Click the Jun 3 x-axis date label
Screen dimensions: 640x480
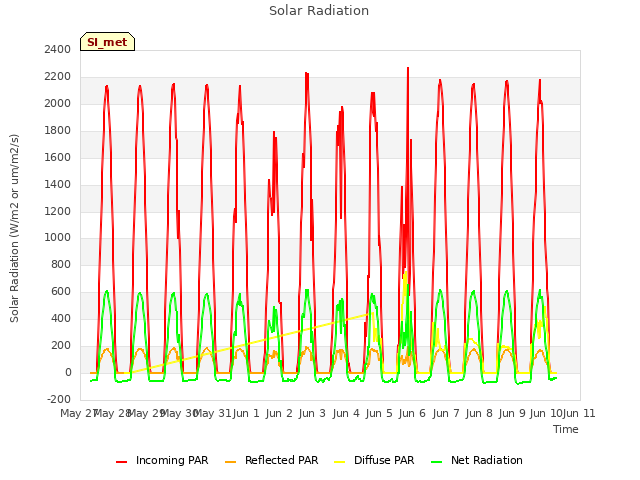click(x=312, y=413)
